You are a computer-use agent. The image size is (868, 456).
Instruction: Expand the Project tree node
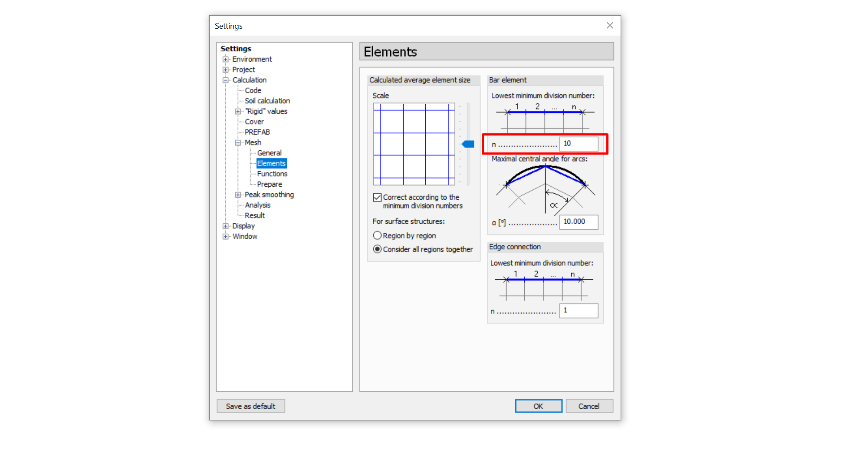tap(225, 70)
